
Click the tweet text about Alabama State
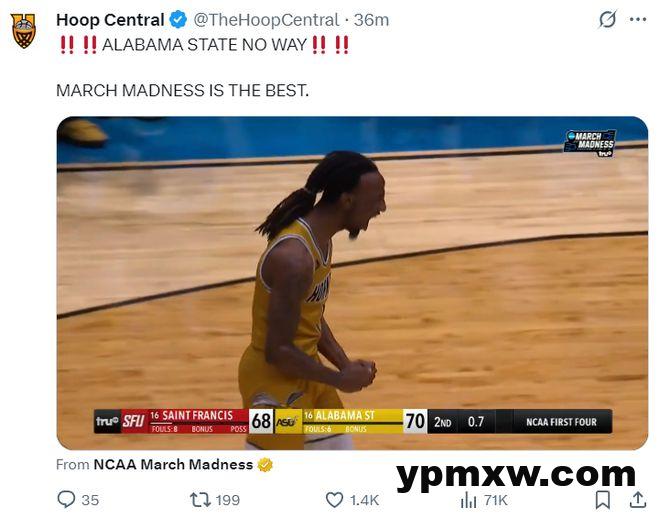[x=205, y=44]
